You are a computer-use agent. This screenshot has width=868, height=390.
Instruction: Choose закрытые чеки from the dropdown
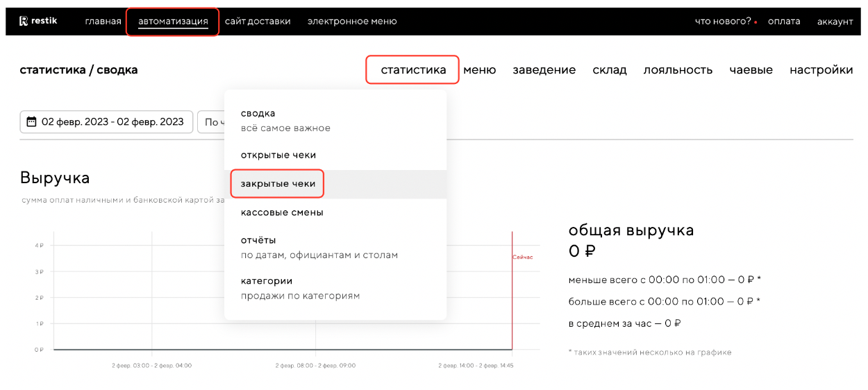click(278, 184)
